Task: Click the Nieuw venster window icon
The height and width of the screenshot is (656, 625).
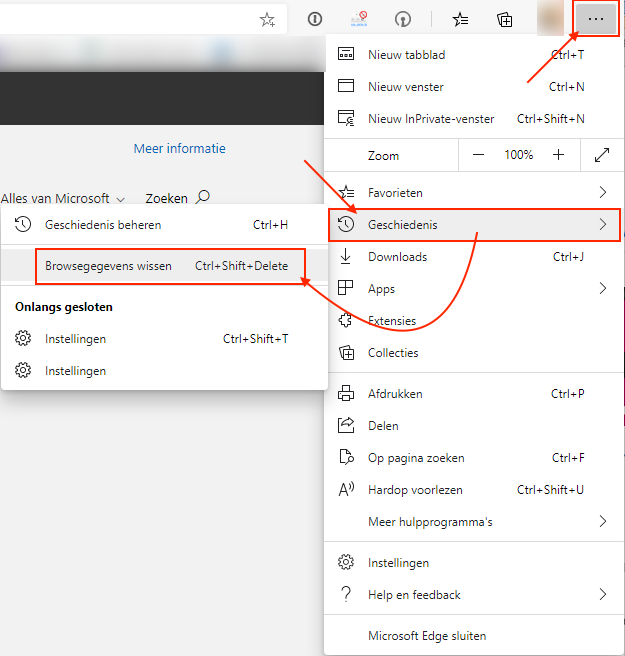Action: tap(346, 86)
